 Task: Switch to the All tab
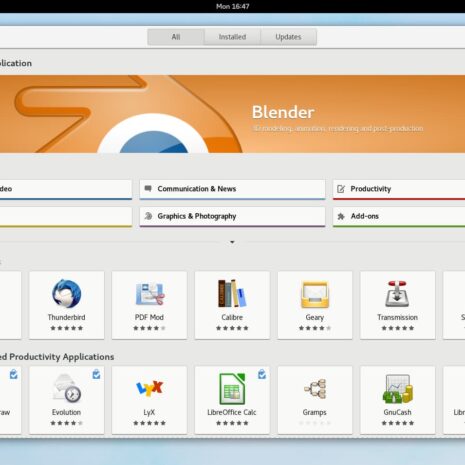coord(176,37)
